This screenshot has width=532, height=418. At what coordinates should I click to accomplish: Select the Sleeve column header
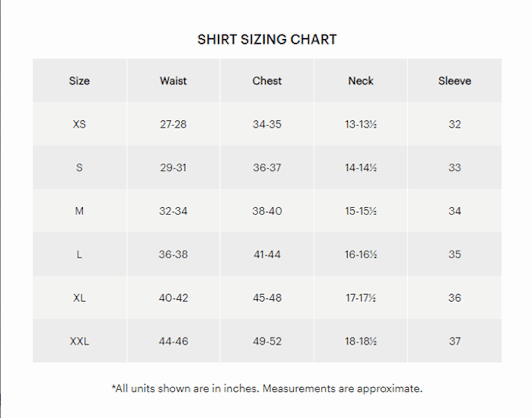pos(454,81)
